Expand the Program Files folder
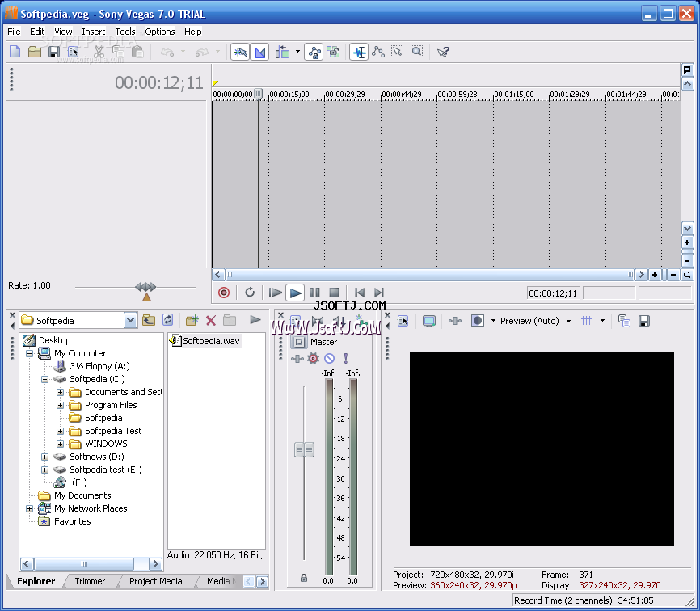 [x=61, y=405]
